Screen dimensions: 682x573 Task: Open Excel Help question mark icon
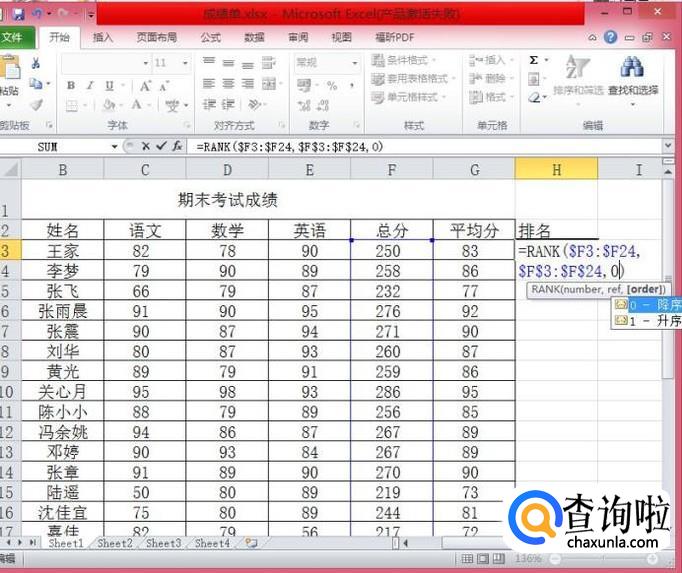[611, 37]
